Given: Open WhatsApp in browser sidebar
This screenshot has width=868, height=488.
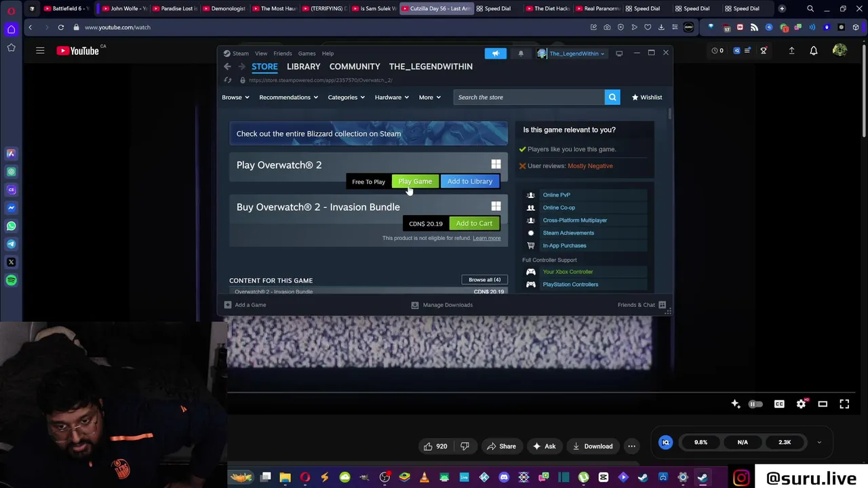Looking at the screenshot, I should click(x=11, y=226).
